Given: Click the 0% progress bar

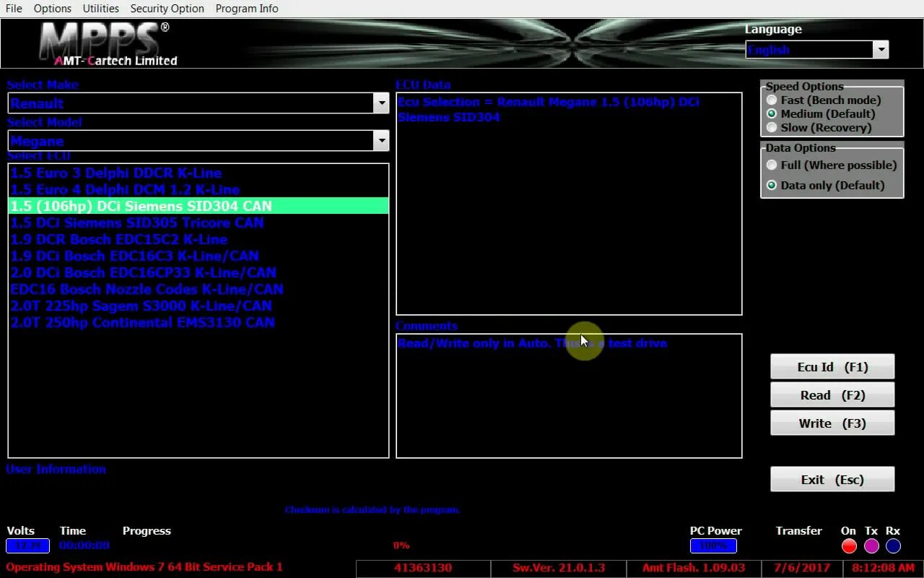Looking at the screenshot, I should pyautogui.click(x=401, y=545).
